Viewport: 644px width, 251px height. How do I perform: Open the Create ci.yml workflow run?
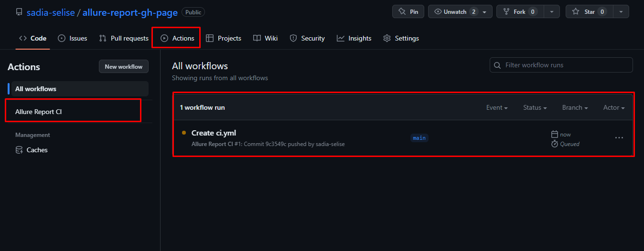click(x=214, y=133)
